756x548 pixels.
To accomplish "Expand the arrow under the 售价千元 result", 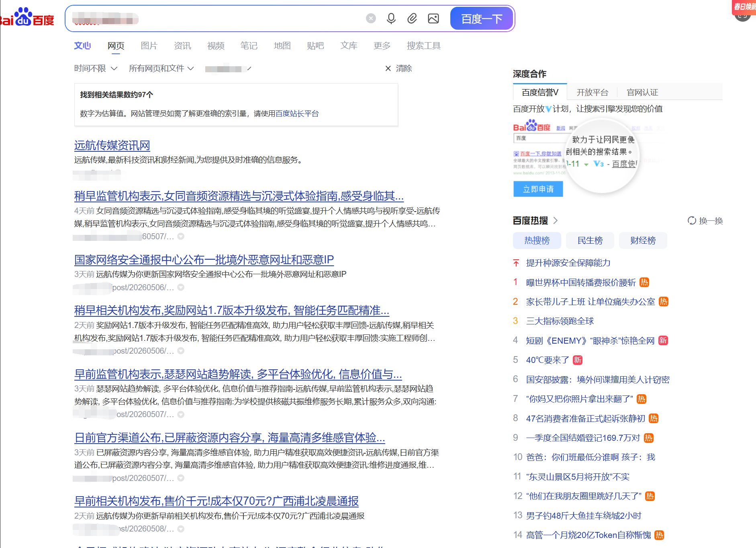I will point(181,529).
